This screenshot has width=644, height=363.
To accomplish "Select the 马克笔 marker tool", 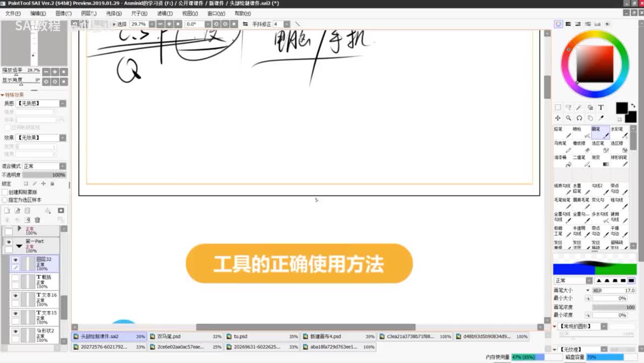I will coord(562,146).
